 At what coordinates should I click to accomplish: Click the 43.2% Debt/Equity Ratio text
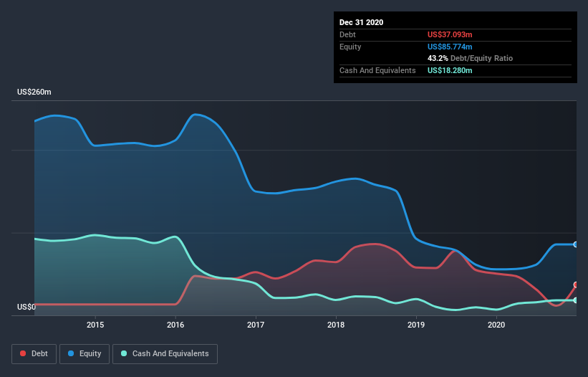tap(470, 58)
